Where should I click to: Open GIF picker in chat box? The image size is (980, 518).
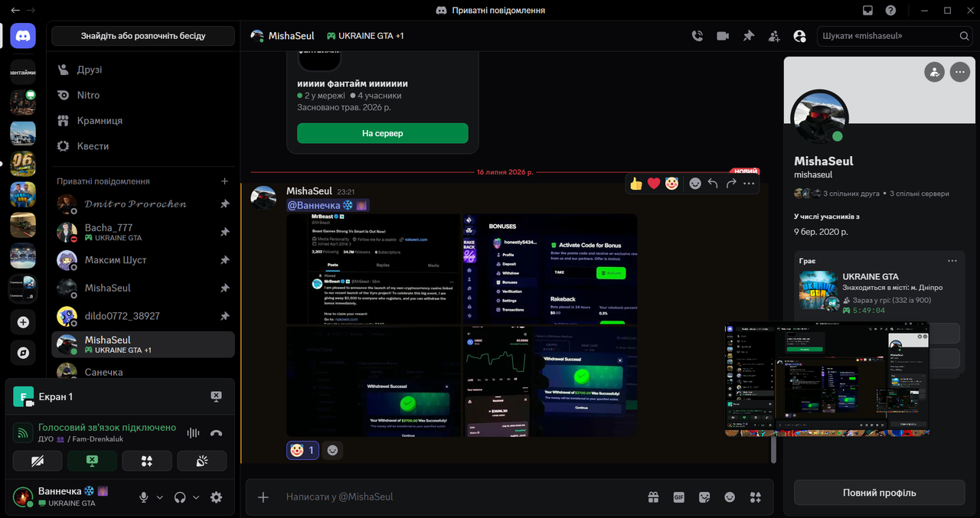tap(678, 497)
